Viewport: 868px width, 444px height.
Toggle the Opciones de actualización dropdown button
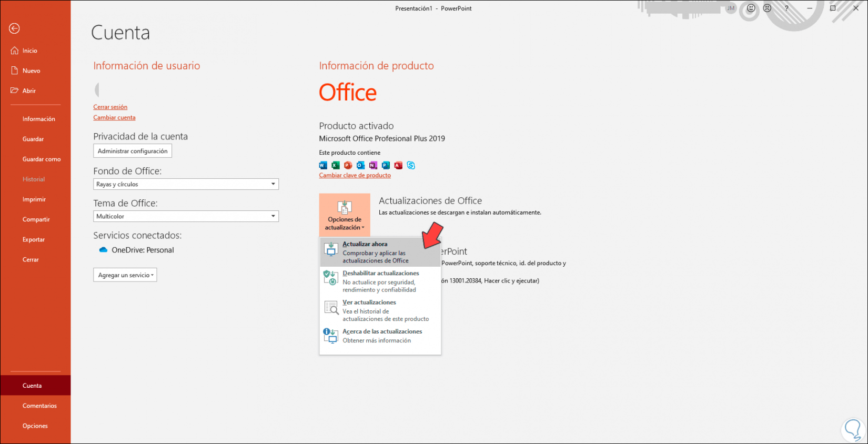pos(345,215)
